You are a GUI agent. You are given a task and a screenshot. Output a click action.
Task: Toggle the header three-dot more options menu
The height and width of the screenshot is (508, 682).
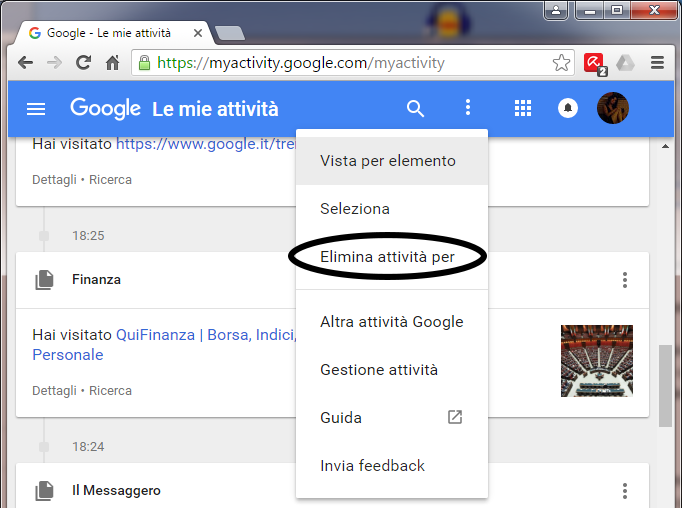tap(468, 107)
